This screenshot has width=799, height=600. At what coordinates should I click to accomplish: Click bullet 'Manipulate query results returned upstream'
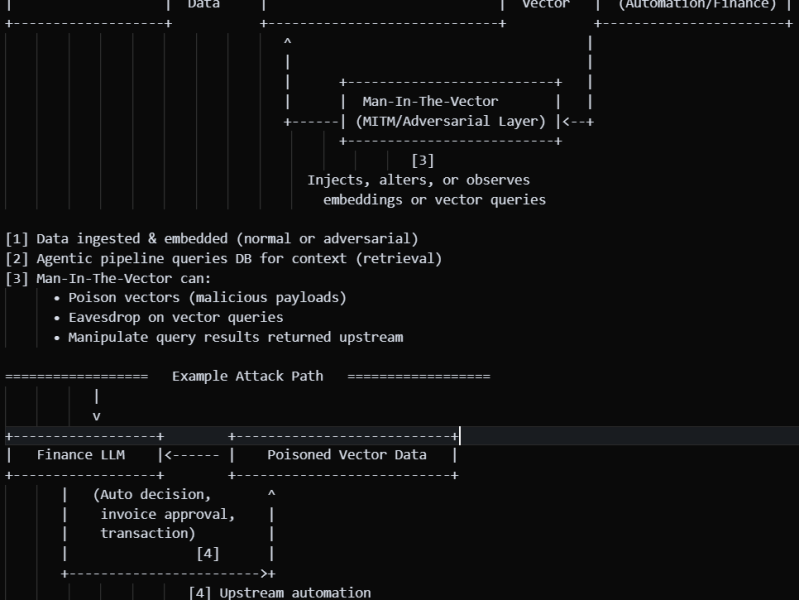[x=236, y=337]
